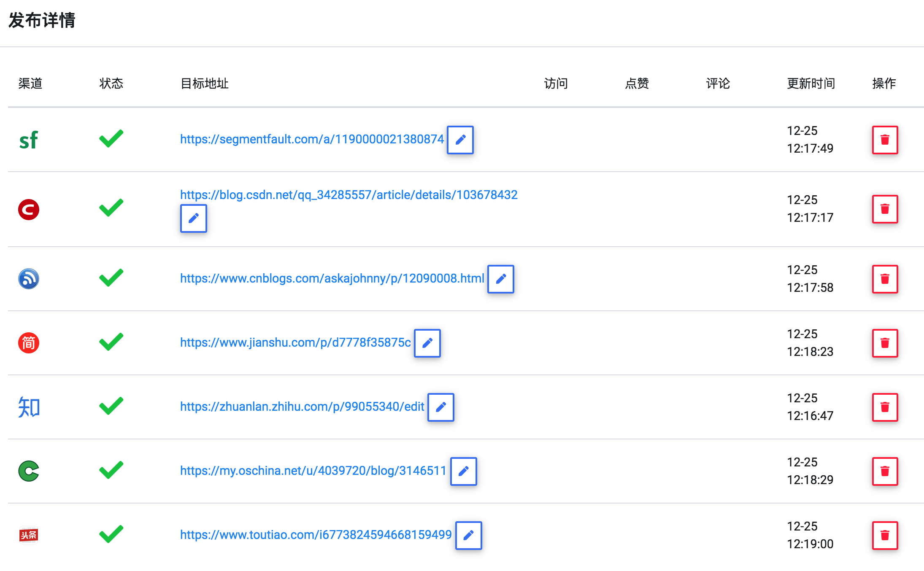Delete the Jianshu publish record

pos(885,343)
